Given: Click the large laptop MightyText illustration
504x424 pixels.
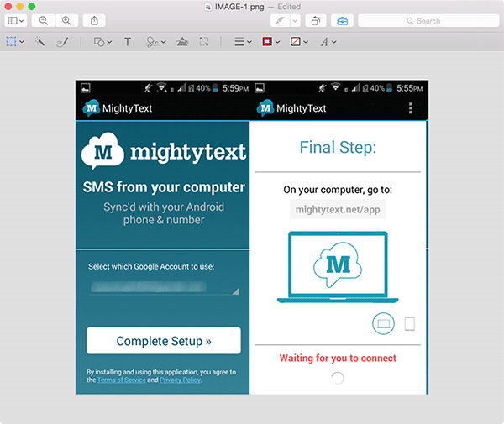Looking at the screenshot, I should point(338,267).
